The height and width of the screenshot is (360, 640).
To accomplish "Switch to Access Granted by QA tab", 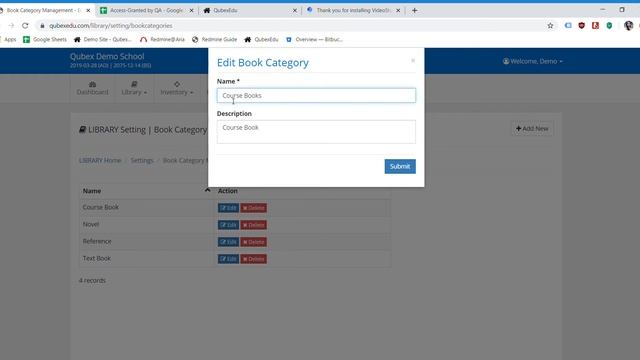I will pos(146,10).
